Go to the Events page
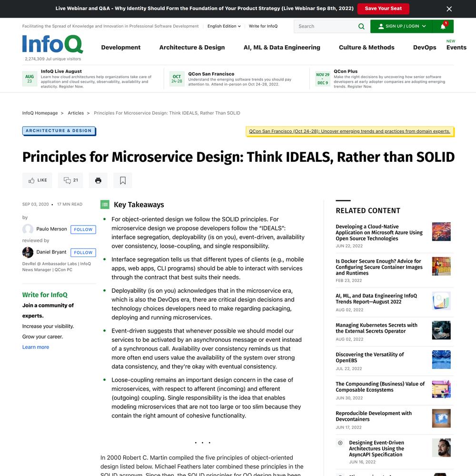 [x=456, y=47]
